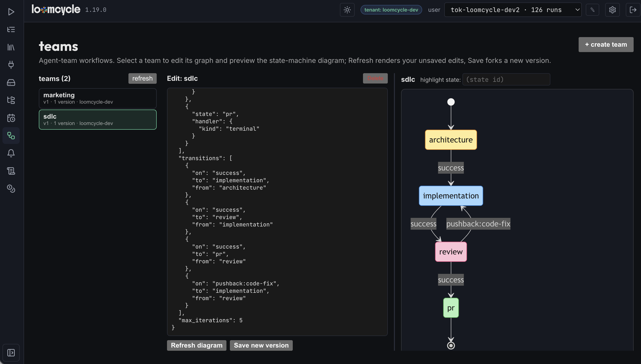
Task: Click the "on": "pushback:code-fix" line
Action: 236,283
